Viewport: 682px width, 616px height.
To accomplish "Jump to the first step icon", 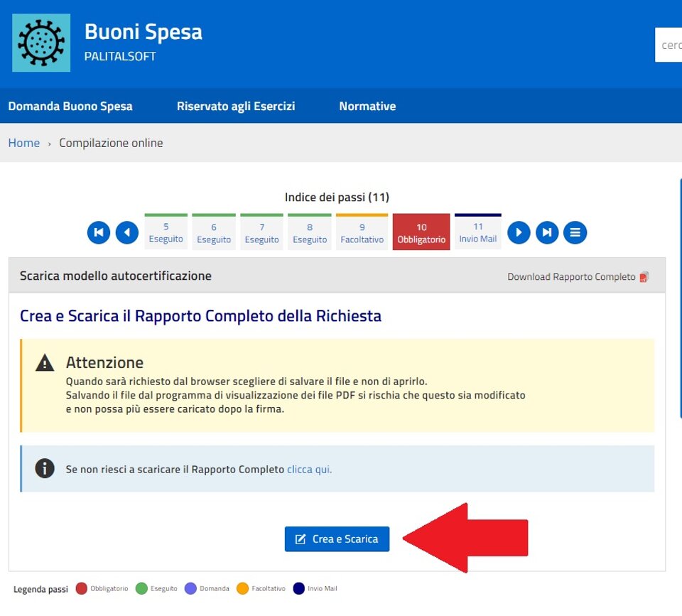I will coord(99,232).
